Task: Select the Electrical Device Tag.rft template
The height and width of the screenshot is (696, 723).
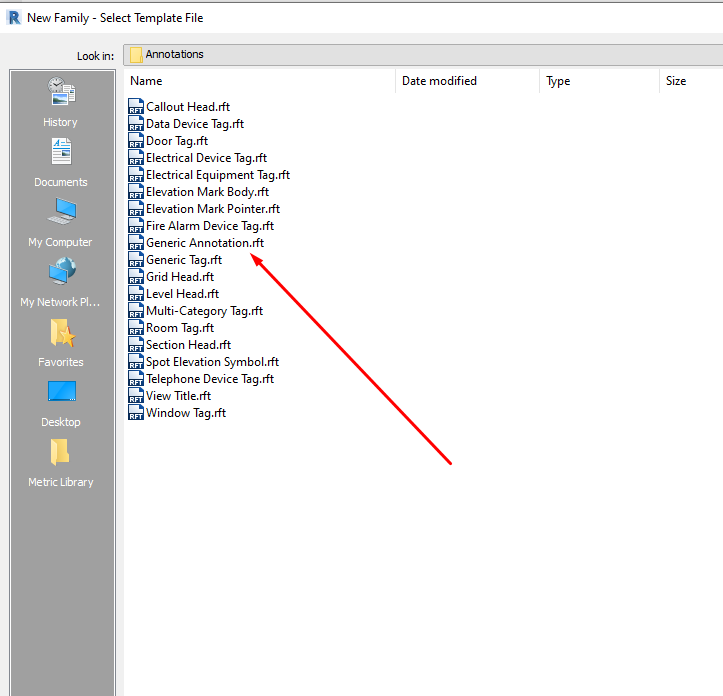Action: [206, 158]
